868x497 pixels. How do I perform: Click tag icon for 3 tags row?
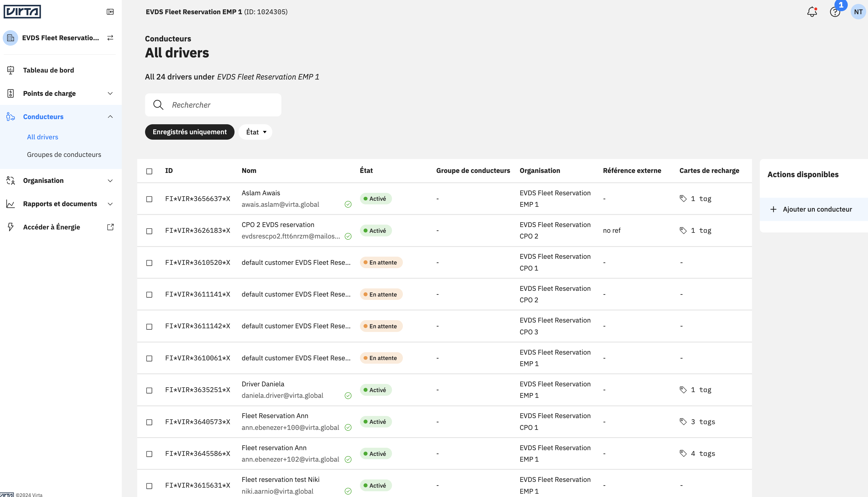pyautogui.click(x=683, y=422)
